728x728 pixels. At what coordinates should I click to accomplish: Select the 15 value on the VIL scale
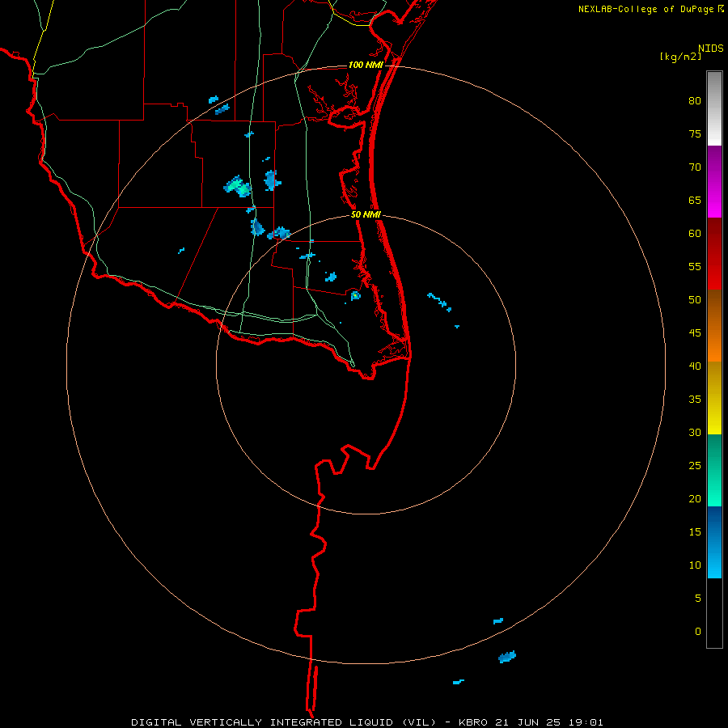click(695, 532)
